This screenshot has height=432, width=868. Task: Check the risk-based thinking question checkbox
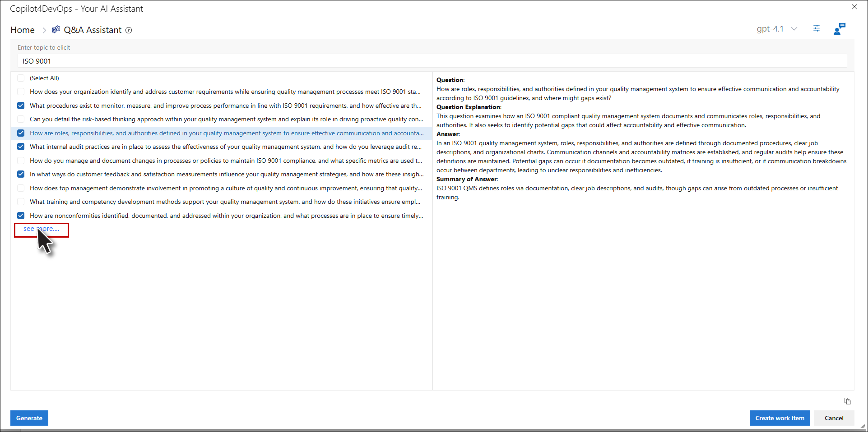pos(21,119)
